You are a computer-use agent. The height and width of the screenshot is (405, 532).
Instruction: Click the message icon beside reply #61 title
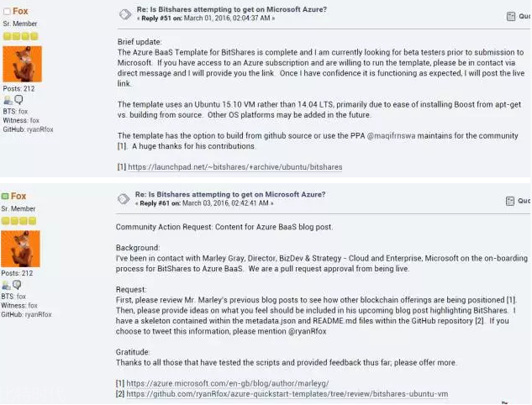pyautogui.click(x=124, y=199)
